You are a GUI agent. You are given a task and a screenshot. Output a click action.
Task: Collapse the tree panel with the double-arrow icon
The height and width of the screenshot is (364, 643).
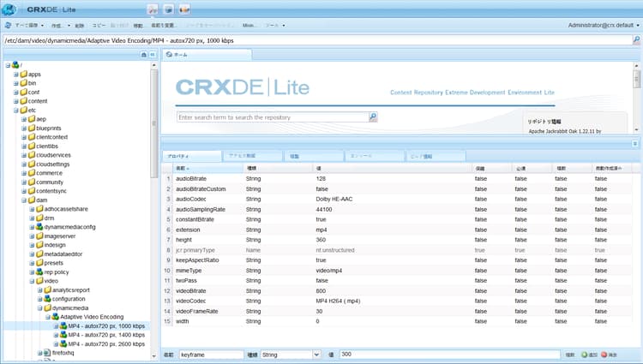point(152,55)
